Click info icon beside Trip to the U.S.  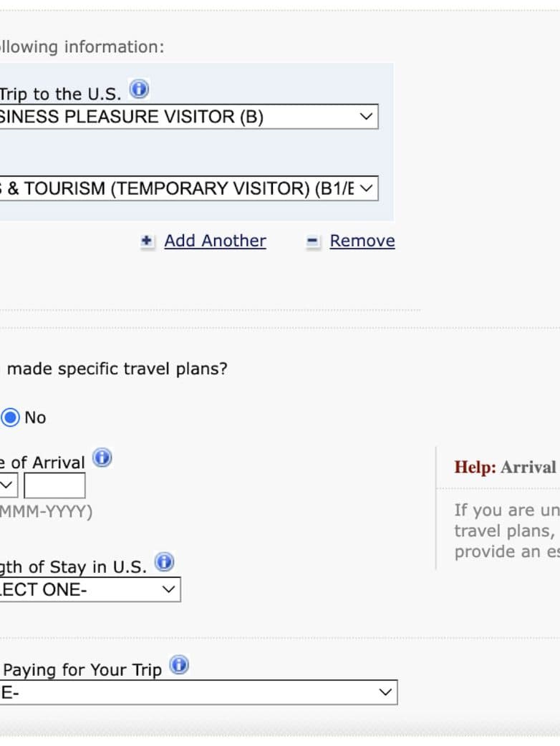click(139, 90)
